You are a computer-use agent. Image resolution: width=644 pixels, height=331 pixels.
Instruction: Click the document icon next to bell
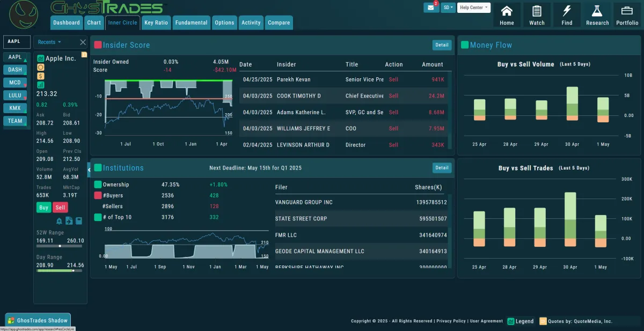tap(69, 221)
